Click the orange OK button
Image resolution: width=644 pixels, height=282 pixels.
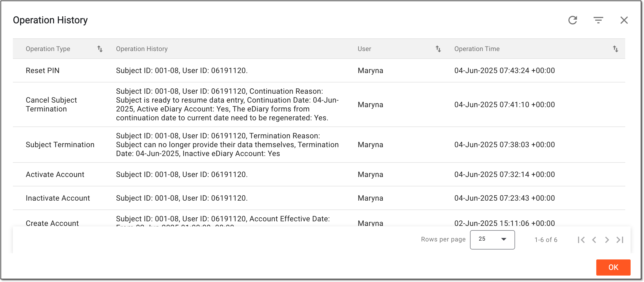point(613,267)
